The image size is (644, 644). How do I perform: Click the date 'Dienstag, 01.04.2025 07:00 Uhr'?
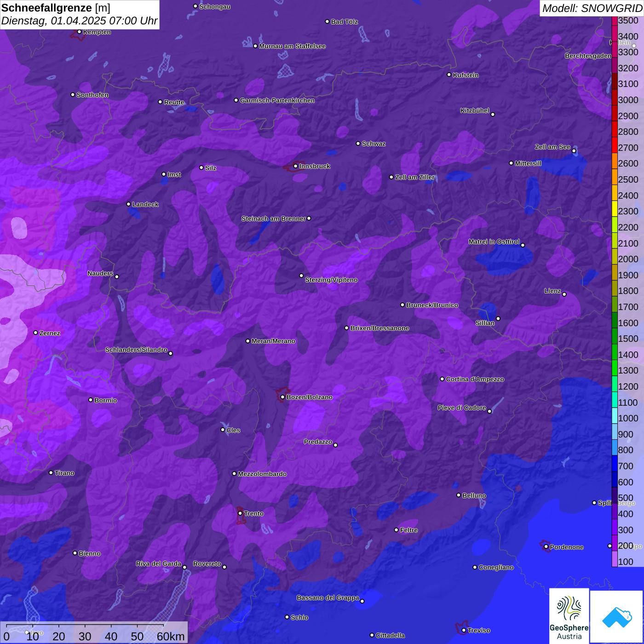(80, 21)
